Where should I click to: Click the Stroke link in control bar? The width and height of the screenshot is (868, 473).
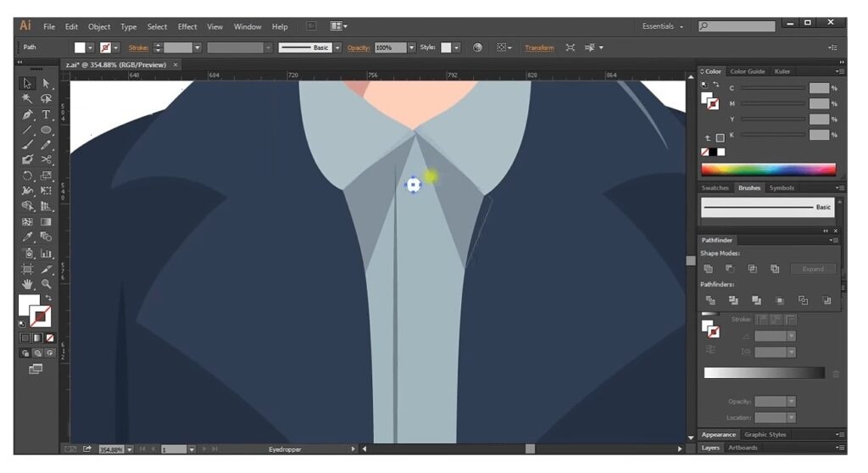click(138, 47)
